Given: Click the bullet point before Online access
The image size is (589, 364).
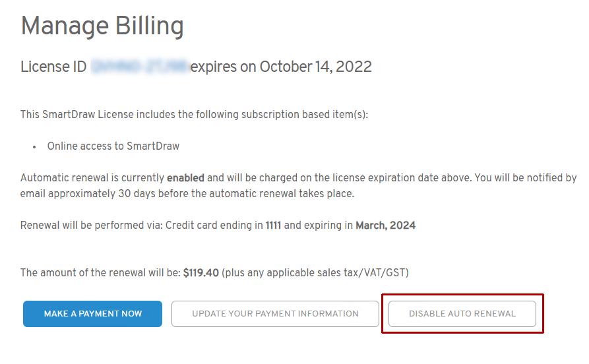Looking at the screenshot, I should (x=34, y=146).
